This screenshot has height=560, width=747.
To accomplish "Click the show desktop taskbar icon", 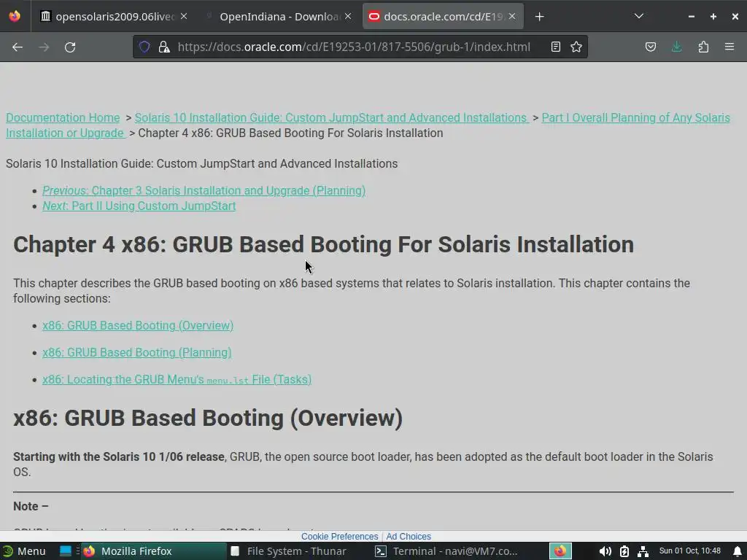I will coord(65,551).
